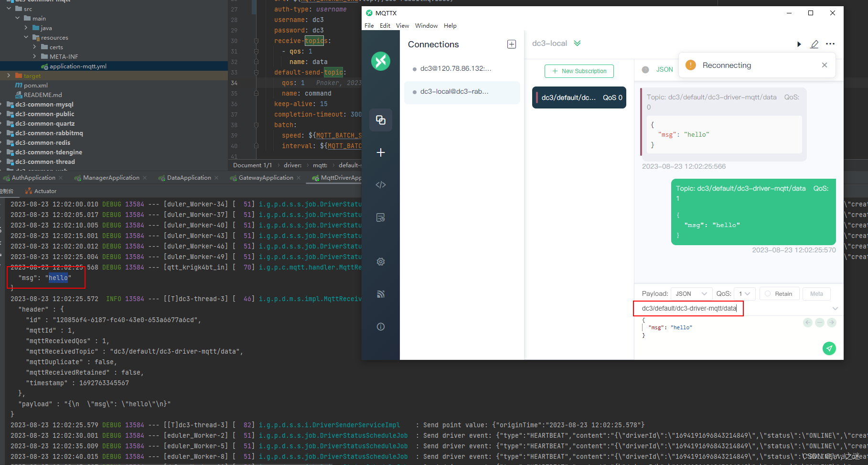This screenshot has width=868, height=465.
Task: Click the topic input field dc3/default/dc3-driver-mqtt/data
Action: 688,309
